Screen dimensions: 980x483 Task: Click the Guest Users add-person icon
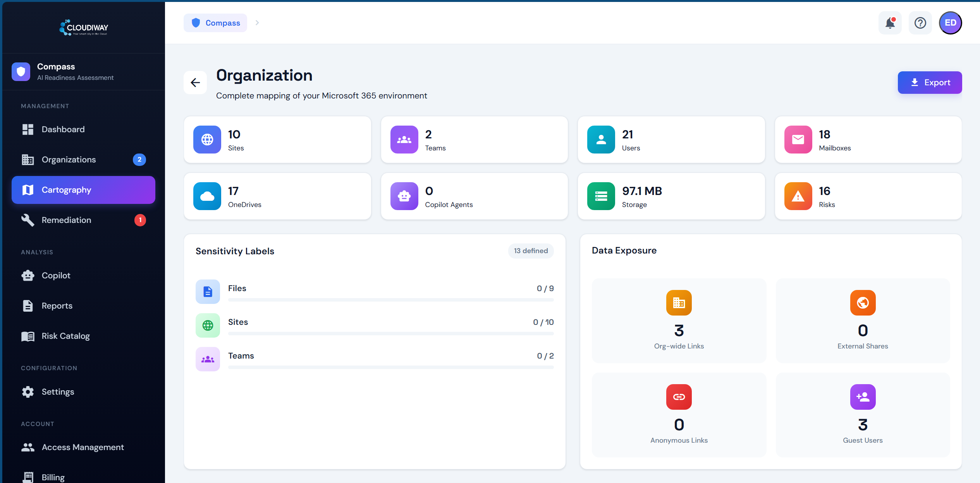(863, 397)
